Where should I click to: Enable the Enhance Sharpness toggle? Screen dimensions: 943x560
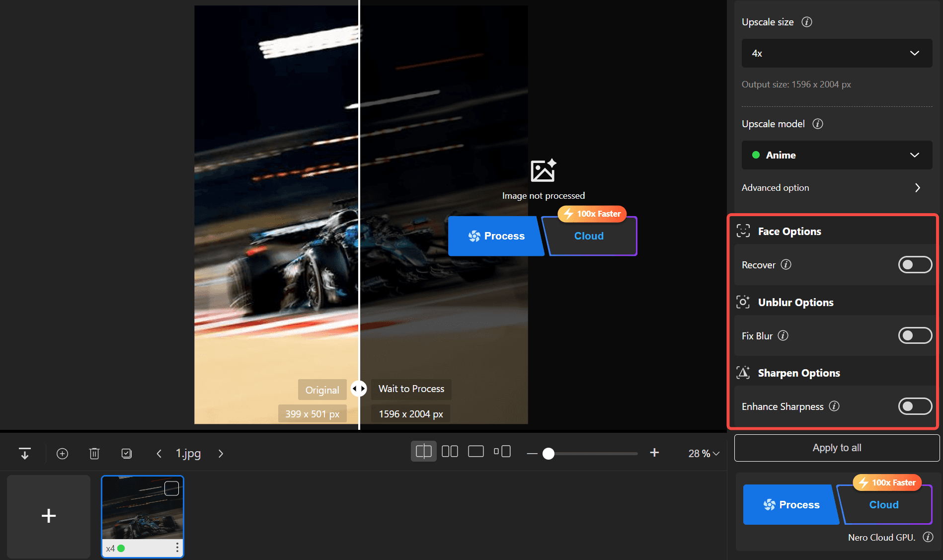click(915, 406)
